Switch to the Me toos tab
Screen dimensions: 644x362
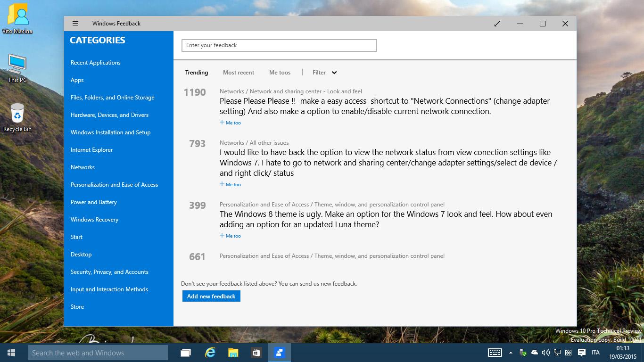[x=280, y=73]
